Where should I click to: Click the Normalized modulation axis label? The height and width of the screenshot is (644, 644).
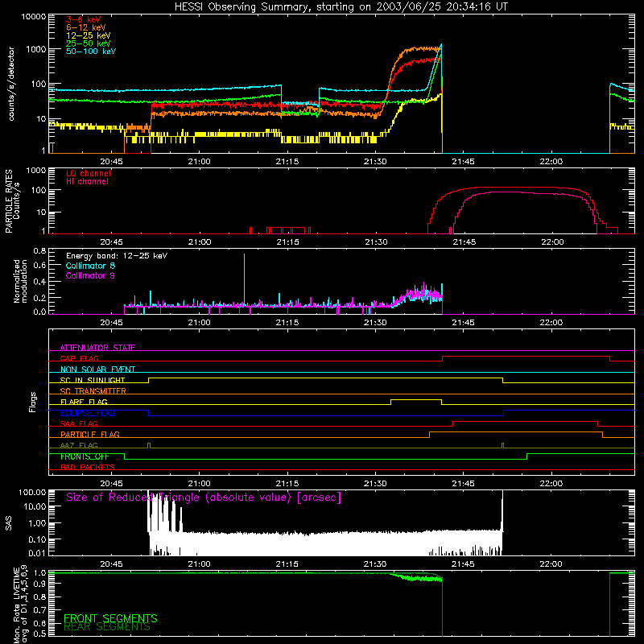(20, 281)
